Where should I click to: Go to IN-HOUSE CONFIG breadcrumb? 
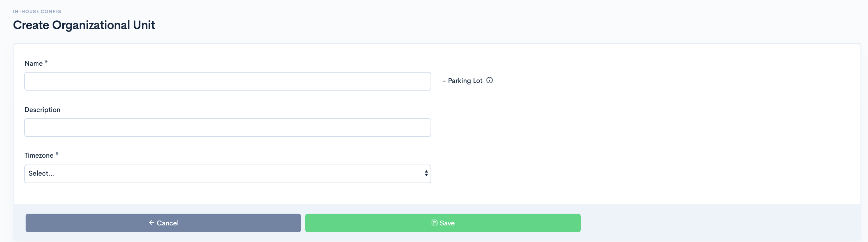pos(37,11)
